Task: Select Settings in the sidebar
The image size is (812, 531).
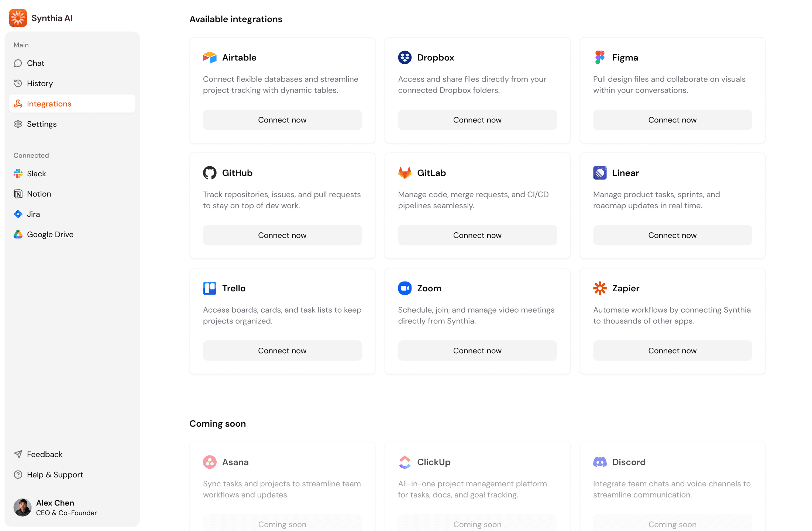Action: (x=42, y=124)
